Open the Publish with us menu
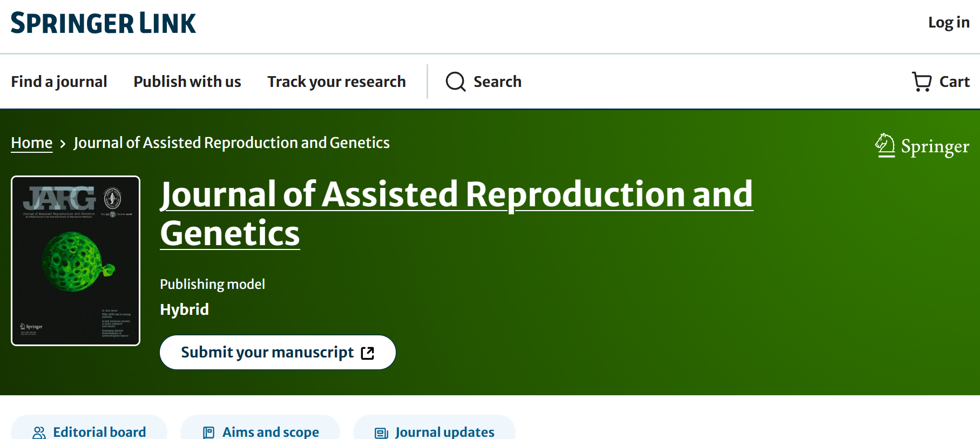The height and width of the screenshot is (439, 980). (x=187, y=82)
